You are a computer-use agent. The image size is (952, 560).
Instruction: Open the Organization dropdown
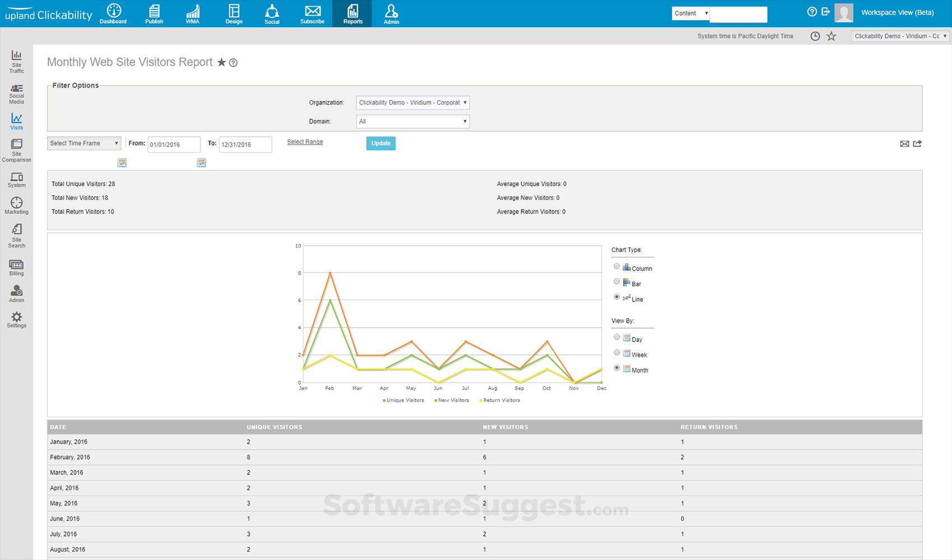coord(413,102)
